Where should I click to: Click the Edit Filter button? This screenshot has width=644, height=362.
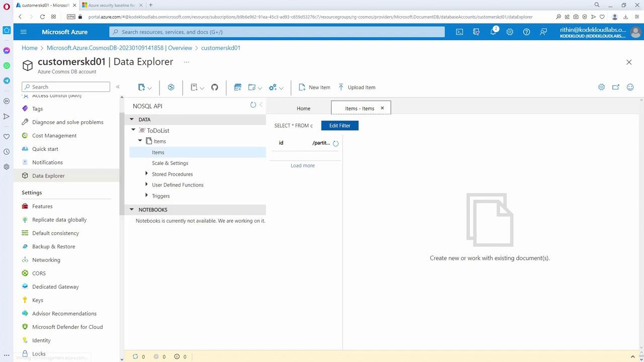tap(340, 126)
